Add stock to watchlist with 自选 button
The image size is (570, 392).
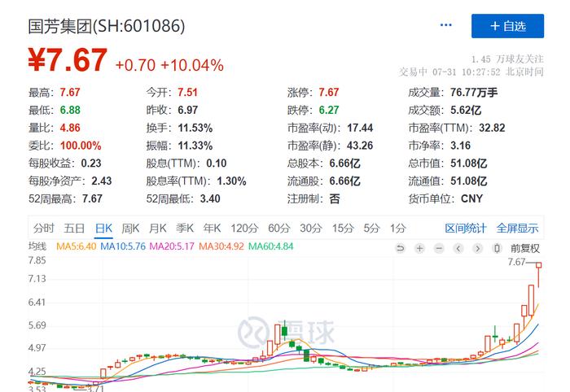[507, 26]
